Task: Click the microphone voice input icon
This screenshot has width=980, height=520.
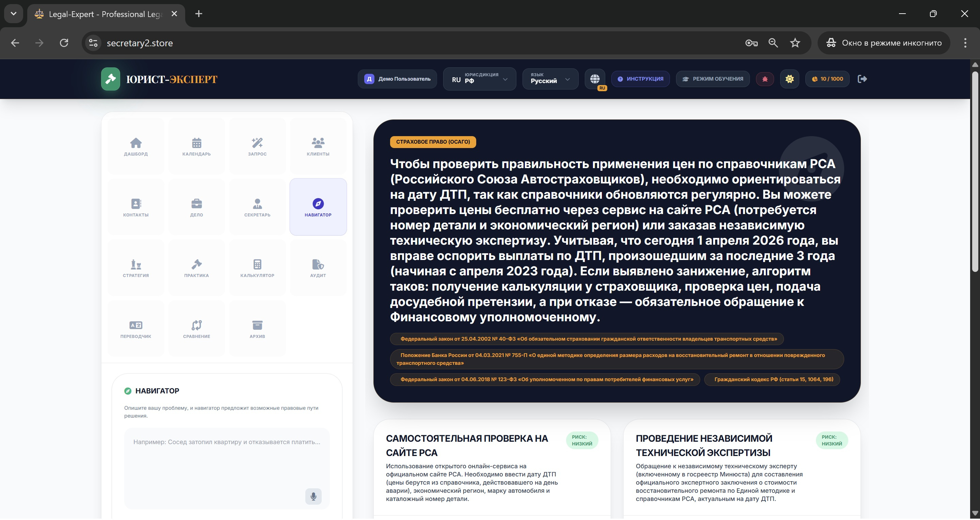Action: (313, 497)
